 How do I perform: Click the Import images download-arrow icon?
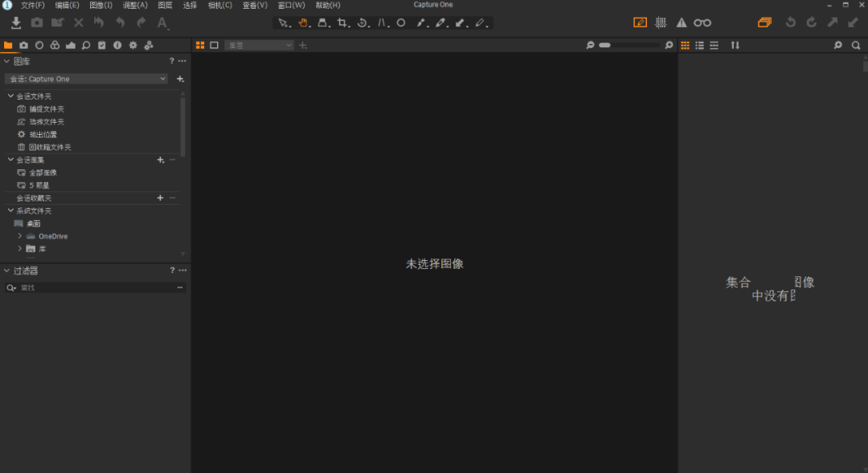pos(16,22)
